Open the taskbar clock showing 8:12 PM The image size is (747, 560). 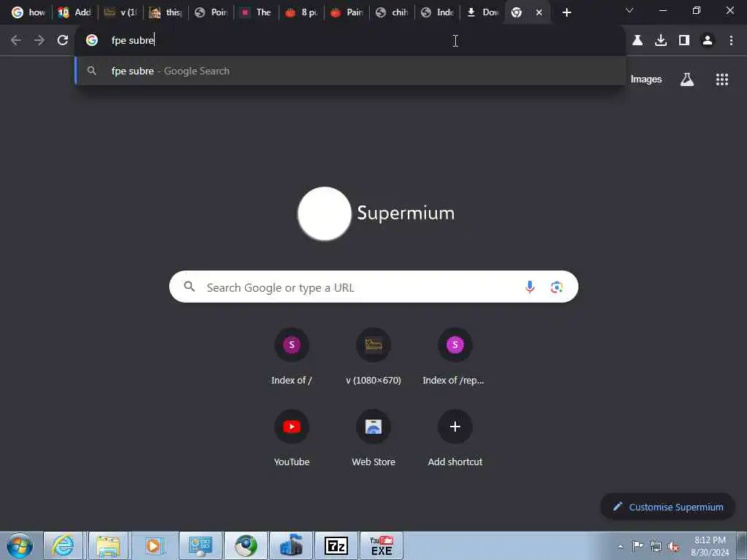pos(710,546)
